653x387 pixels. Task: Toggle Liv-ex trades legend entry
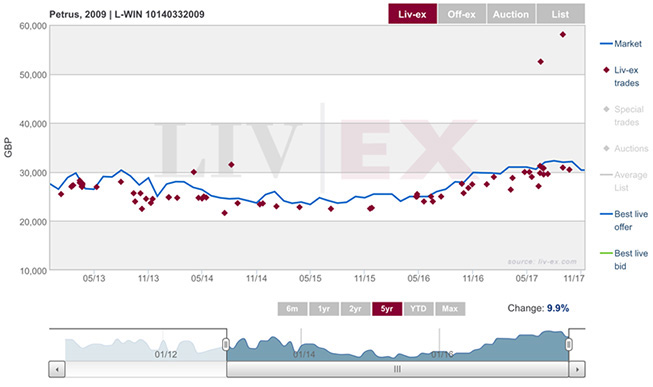pos(621,76)
